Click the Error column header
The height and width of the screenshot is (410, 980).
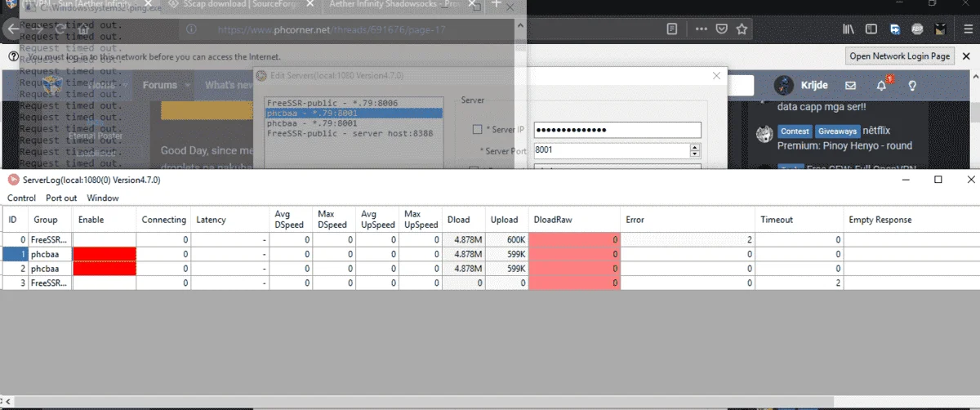click(x=688, y=220)
